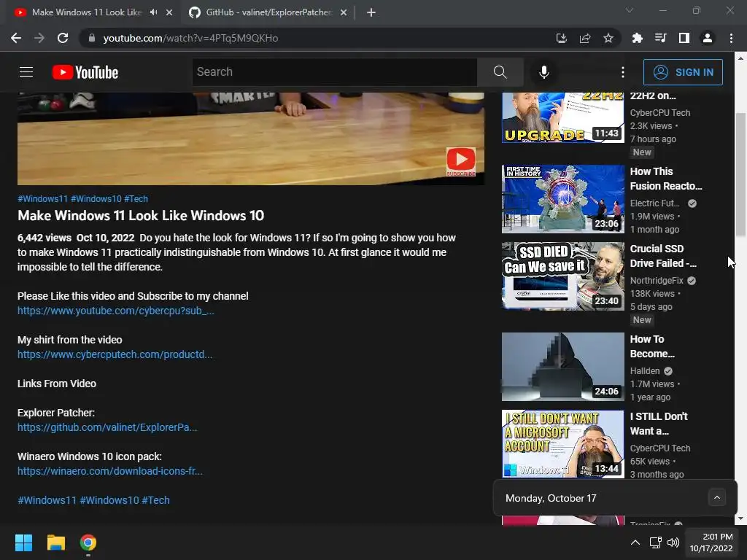
Task: Show hidden system tray icons
Action: 635,542
